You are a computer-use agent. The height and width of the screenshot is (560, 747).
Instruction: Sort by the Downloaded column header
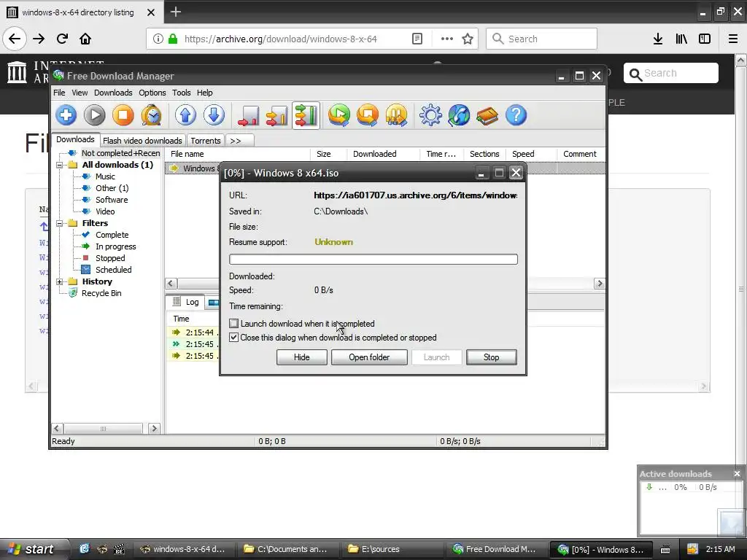[382, 154]
